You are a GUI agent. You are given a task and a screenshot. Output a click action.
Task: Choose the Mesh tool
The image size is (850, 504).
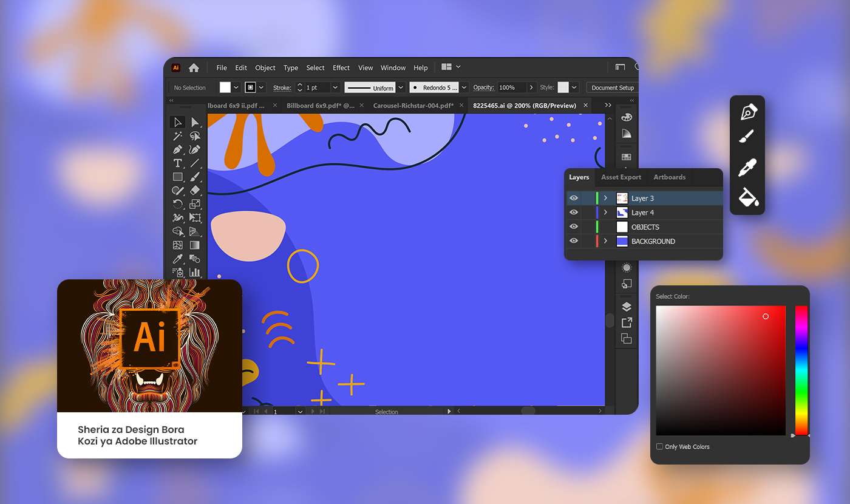pyautogui.click(x=177, y=245)
